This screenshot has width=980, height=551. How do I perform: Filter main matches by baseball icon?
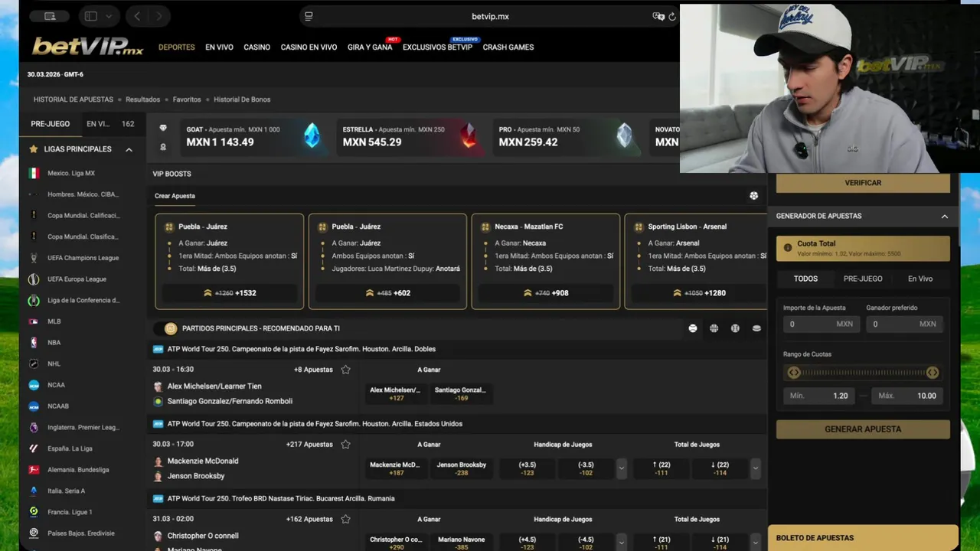(x=735, y=328)
